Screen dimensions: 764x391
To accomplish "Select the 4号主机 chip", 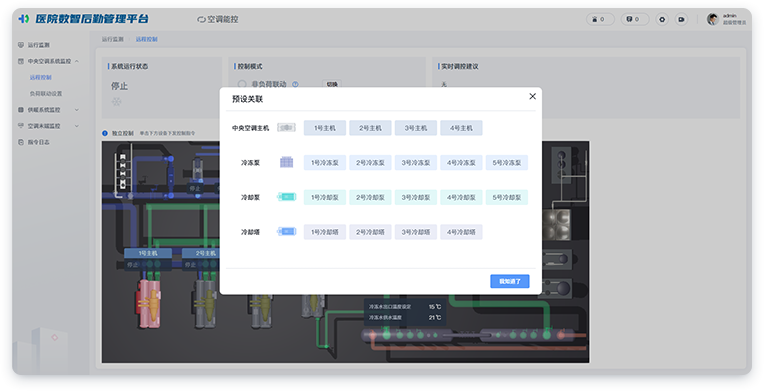I will tap(461, 128).
